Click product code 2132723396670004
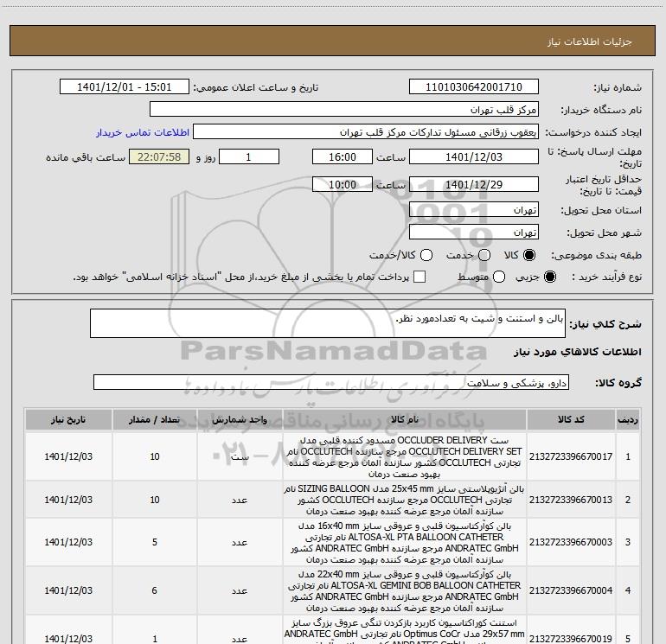 [x=571, y=590]
